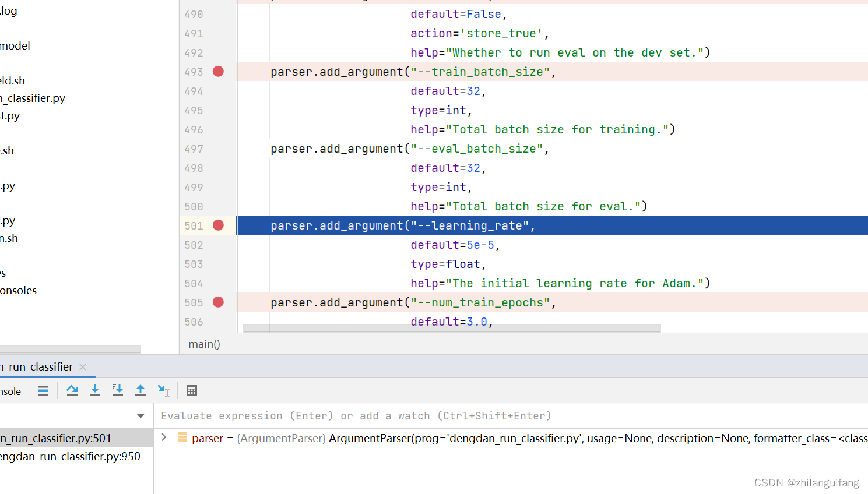
Task: Open the Evaluate Expression calculator icon
Action: point(192,390)
